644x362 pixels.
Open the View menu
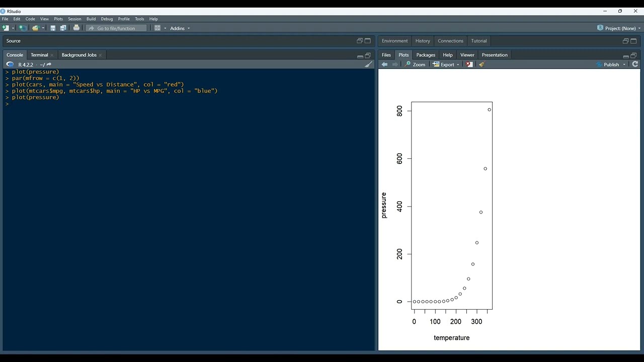click(x=44, y=19)
